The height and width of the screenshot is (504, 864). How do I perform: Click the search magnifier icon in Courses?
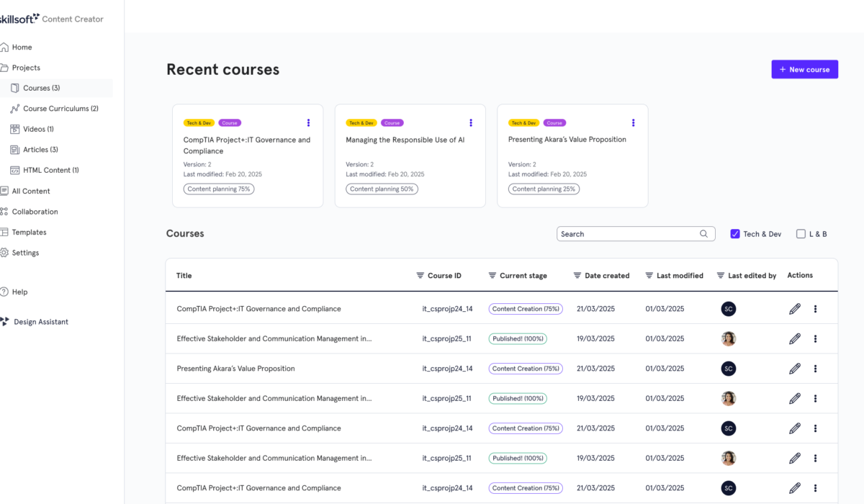pos(703,234)
